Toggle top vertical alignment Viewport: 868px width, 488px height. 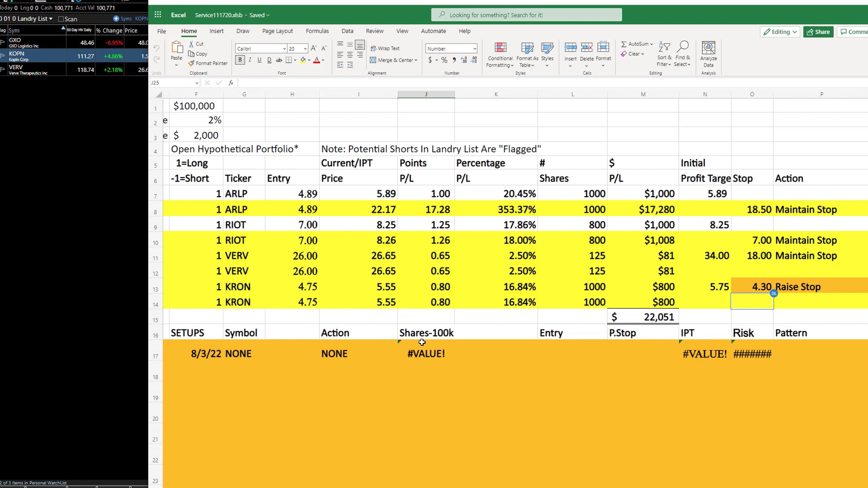(340, 44)
